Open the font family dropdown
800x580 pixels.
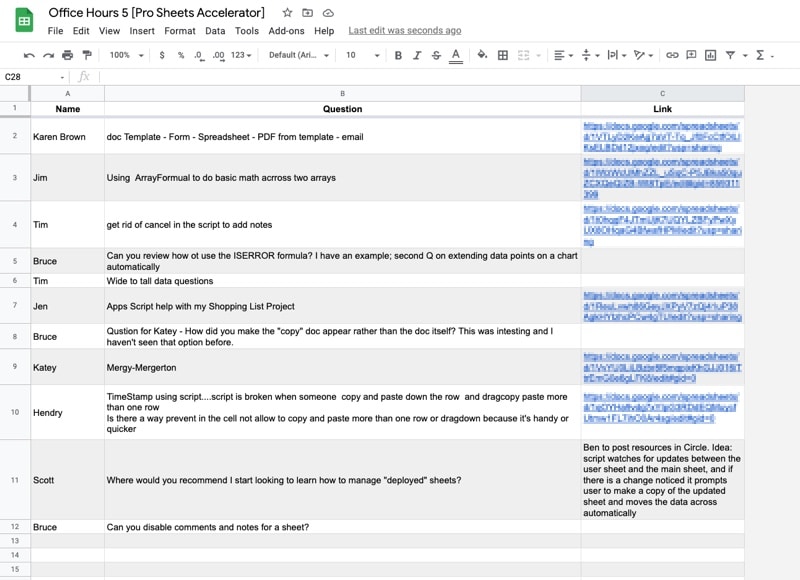[x=298, y=55]
